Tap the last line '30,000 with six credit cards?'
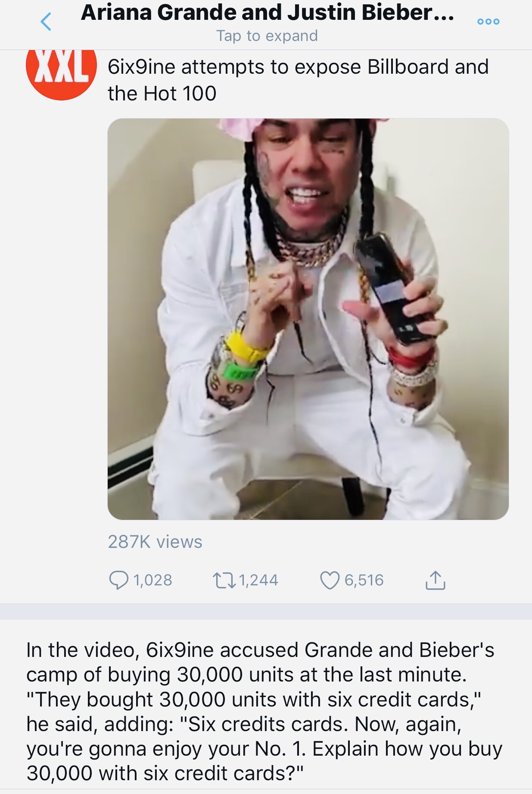Screen dimensions: 532x794 (165, 773)
